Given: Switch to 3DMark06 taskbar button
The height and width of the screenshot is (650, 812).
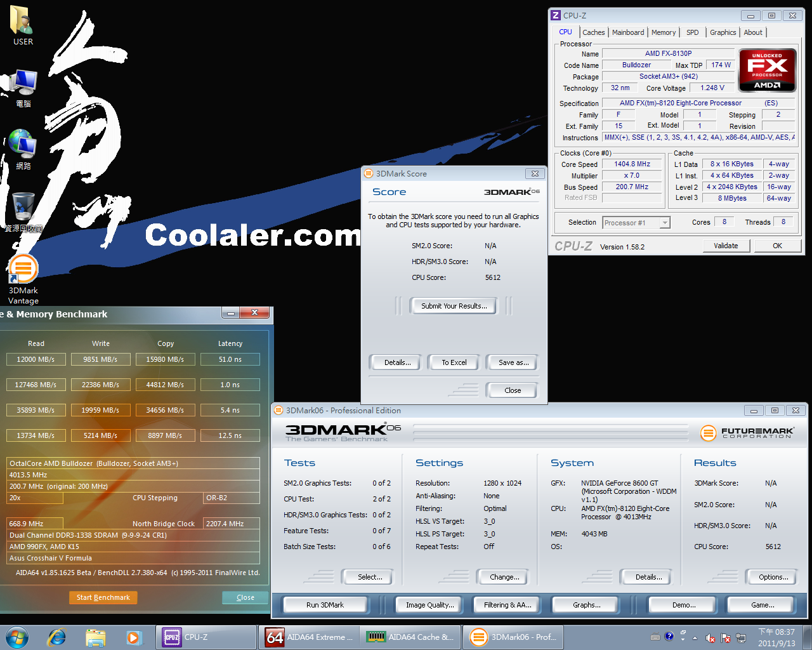Looking at the screenshot, I should (513, 637).
